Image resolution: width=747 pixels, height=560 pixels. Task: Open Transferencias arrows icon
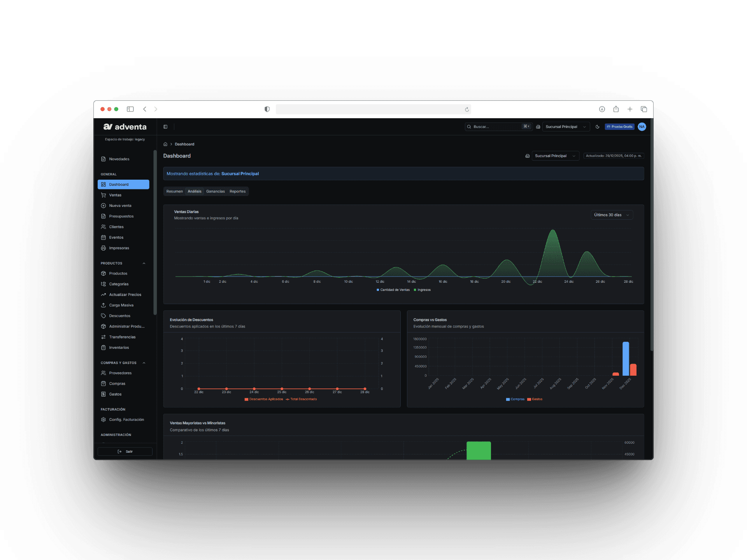point(103,337)
